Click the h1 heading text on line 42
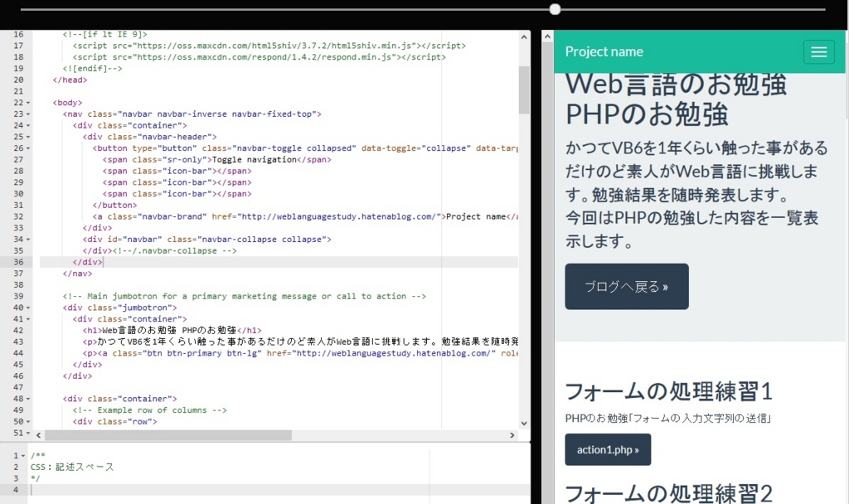The image size is (849, 504). (x=169, y=330)
